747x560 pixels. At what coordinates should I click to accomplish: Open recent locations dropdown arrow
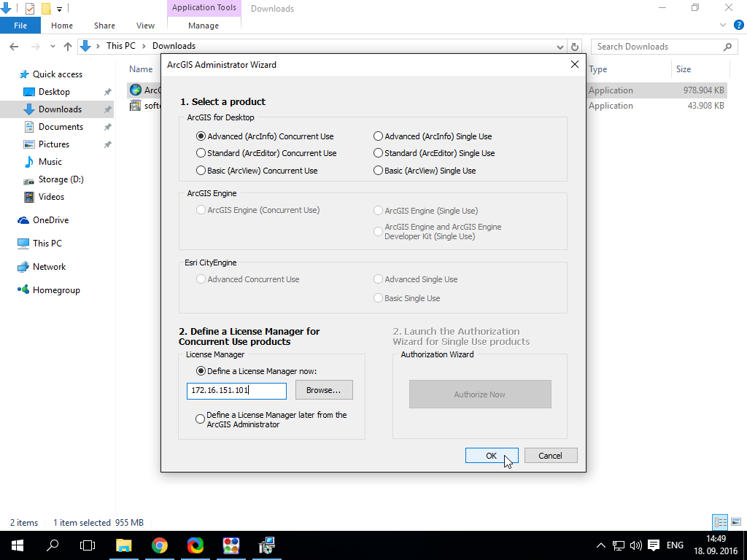pyautogui.click(x=53, y=46)
